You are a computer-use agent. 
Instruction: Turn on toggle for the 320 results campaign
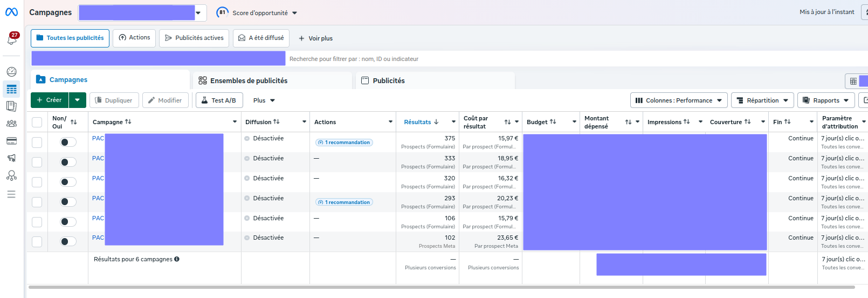(68, 182)
